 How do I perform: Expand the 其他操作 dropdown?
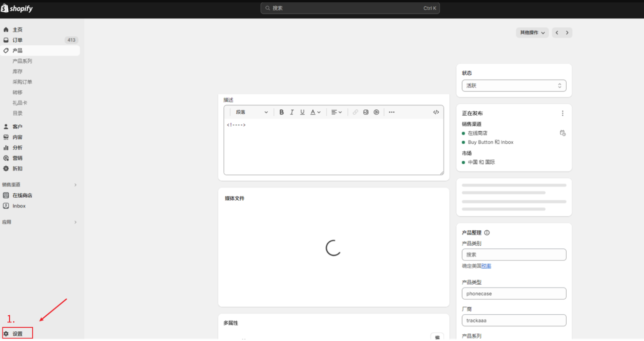[532, 33]
